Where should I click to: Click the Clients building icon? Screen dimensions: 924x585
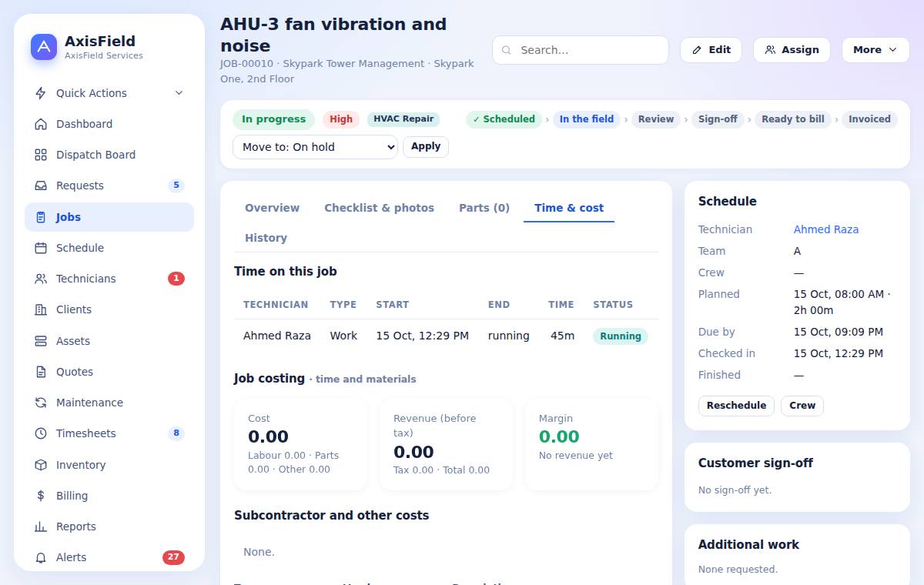pyautogui.click(x=41, y=309)
